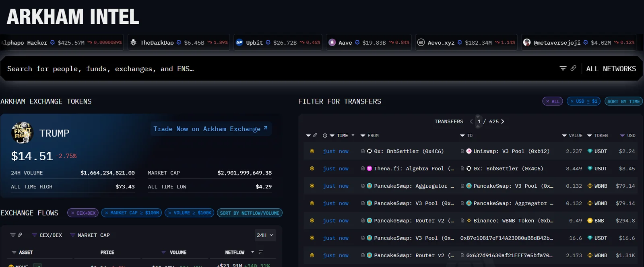Viewport: 644px width, 267px height.
Task: Click the link icon in the search bar
Action: (x=573, y=68)
